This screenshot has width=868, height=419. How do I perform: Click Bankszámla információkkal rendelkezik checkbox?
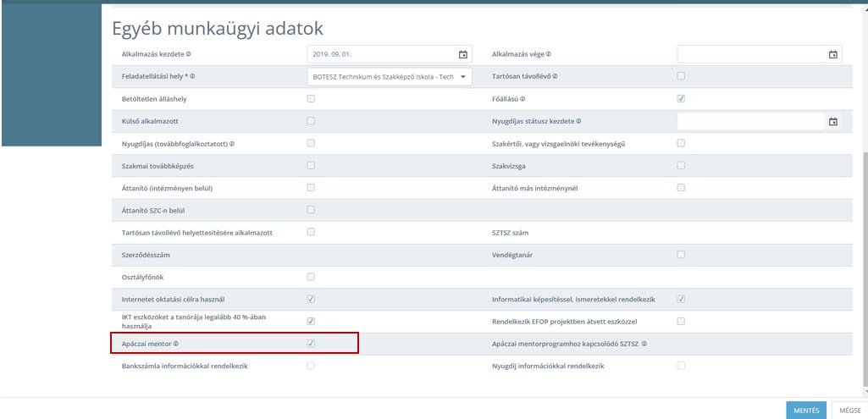311,366
